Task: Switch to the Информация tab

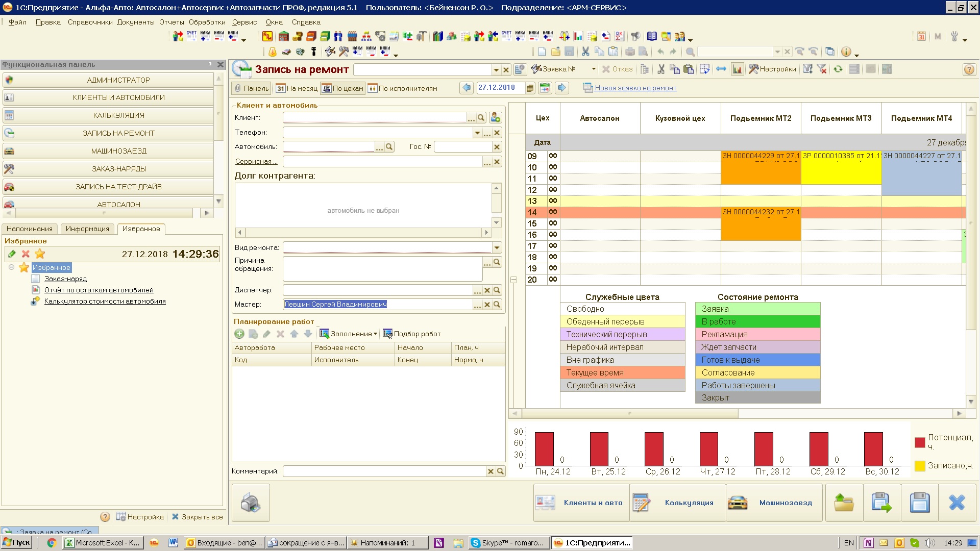Action: (x=87, y=229)
